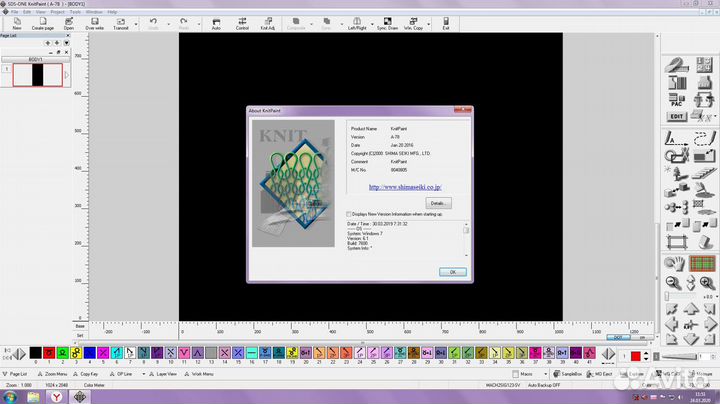Click the zoom out magnifier
This screenshot has height=404, width=720.
click(x=673, y=283)
